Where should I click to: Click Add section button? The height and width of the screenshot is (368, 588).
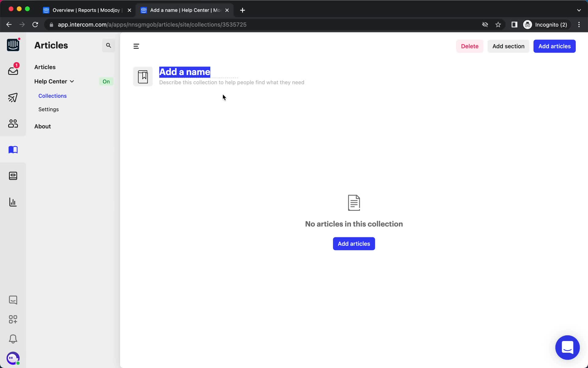coord(508,46)
